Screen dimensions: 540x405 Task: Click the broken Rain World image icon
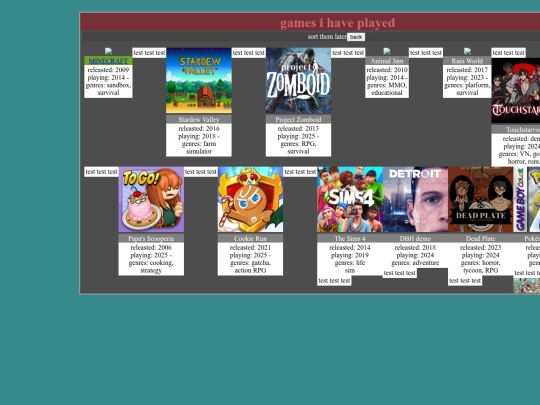click(x=467, y=51)
